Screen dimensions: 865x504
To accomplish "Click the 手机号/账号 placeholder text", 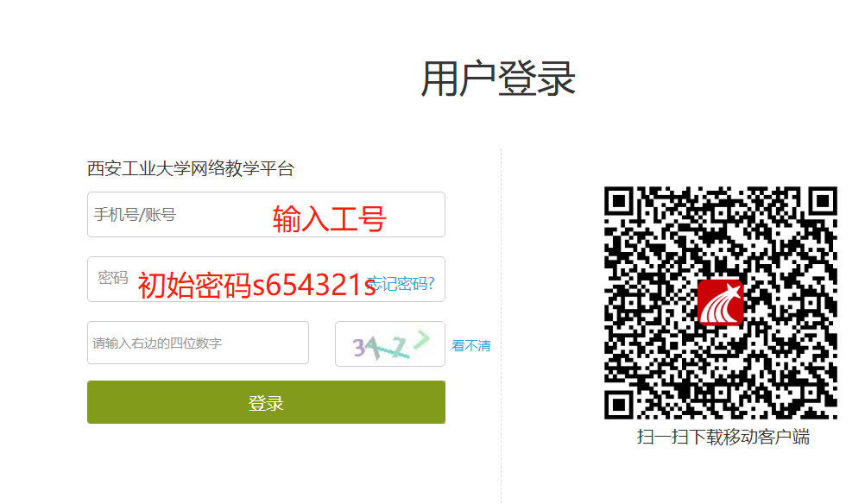I will pos(135,215).
